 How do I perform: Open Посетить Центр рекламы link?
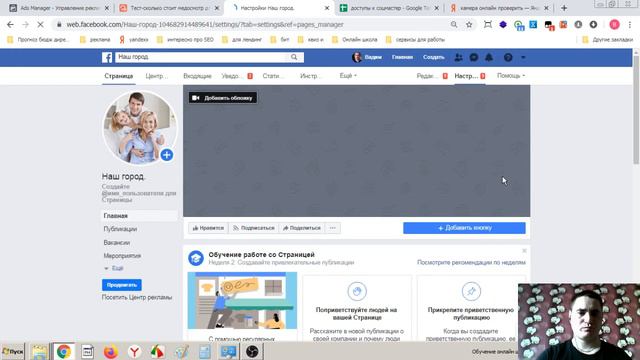[x=137, y=298]
